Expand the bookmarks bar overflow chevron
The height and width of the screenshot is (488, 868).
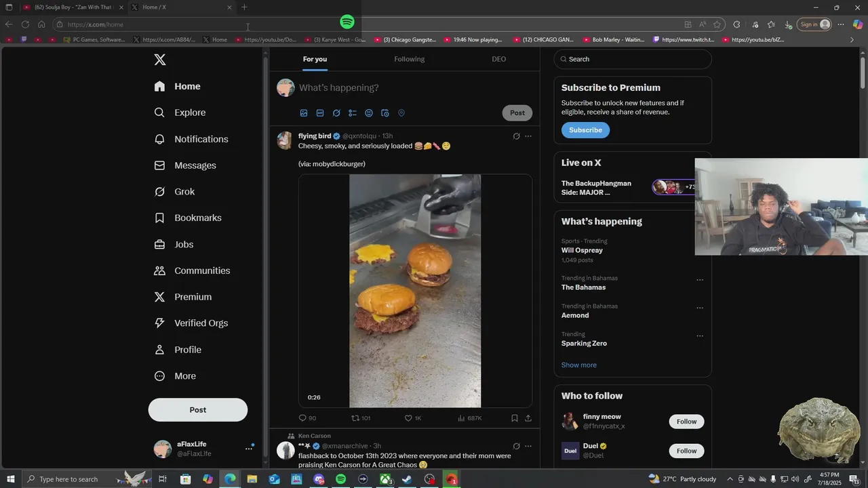[x=852, y=40]
